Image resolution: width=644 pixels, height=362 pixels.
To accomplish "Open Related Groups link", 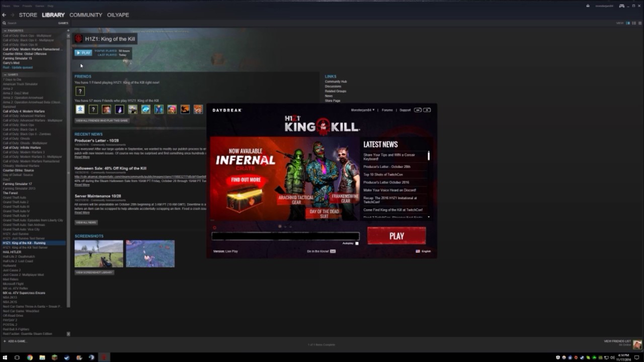I will tap(335, 91).
